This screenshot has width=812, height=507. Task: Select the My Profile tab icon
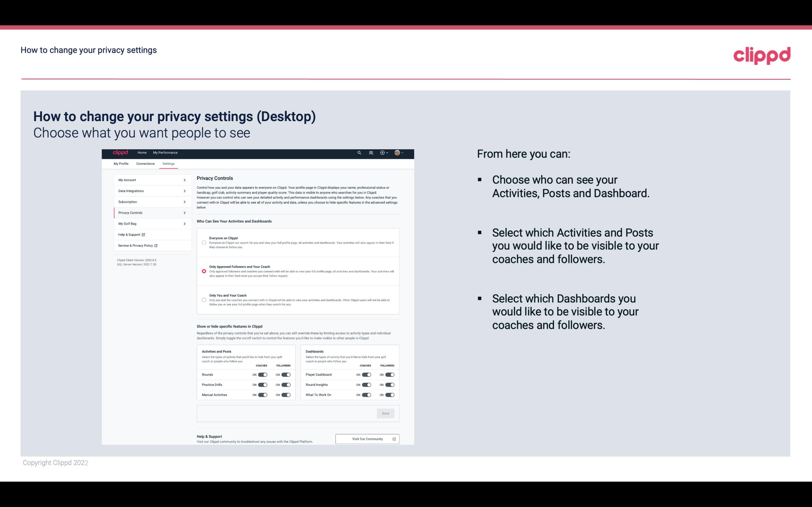tap(121, 163)
